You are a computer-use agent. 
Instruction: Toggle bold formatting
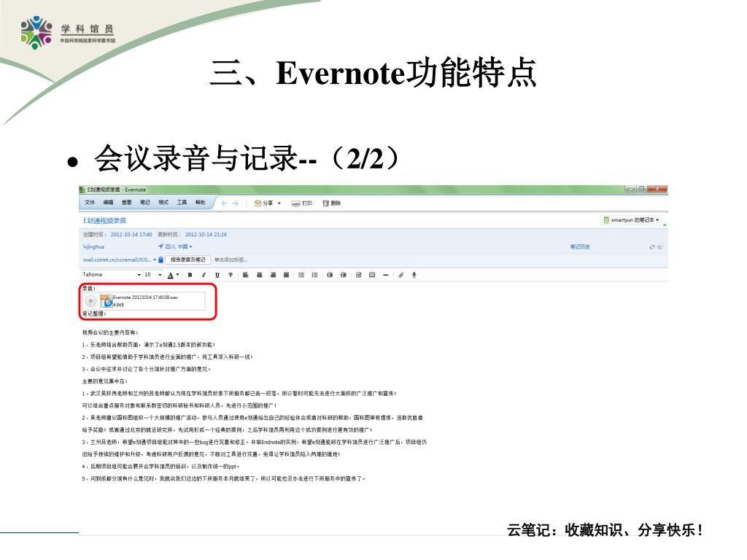pos(190,275)
